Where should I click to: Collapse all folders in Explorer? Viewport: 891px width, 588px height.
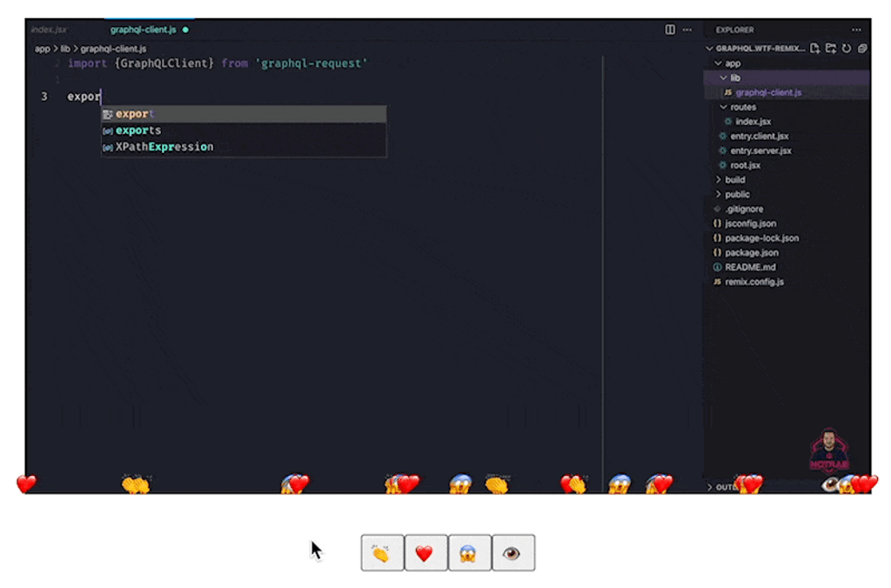[862, 49]
